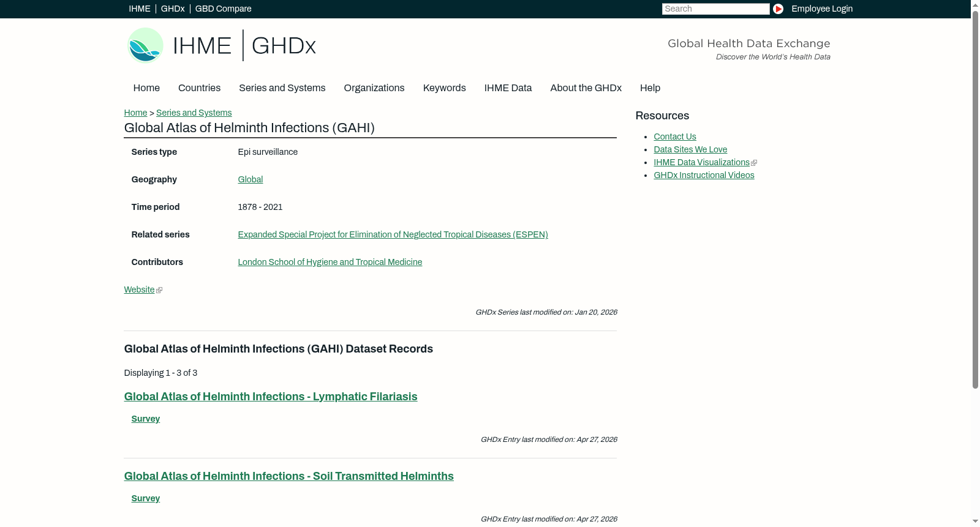Open Data Sites We Love link

pos(690,149)
